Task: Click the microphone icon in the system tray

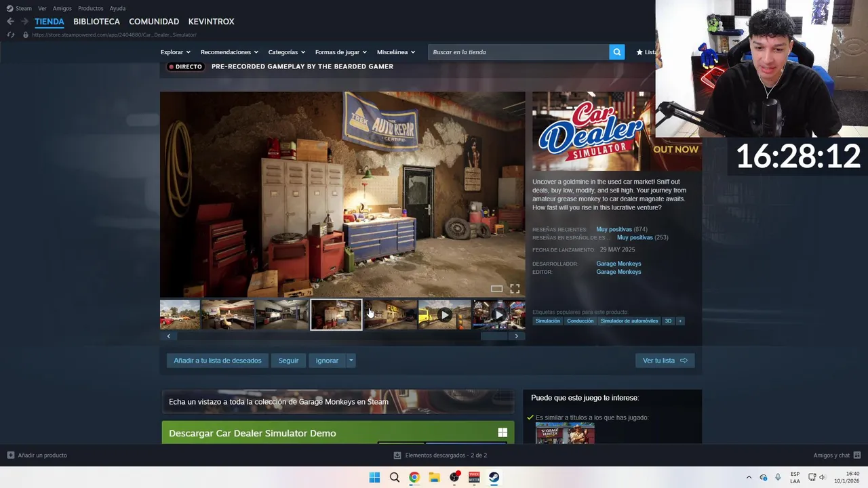Action: pyautogui.click(x=778, y=477)
